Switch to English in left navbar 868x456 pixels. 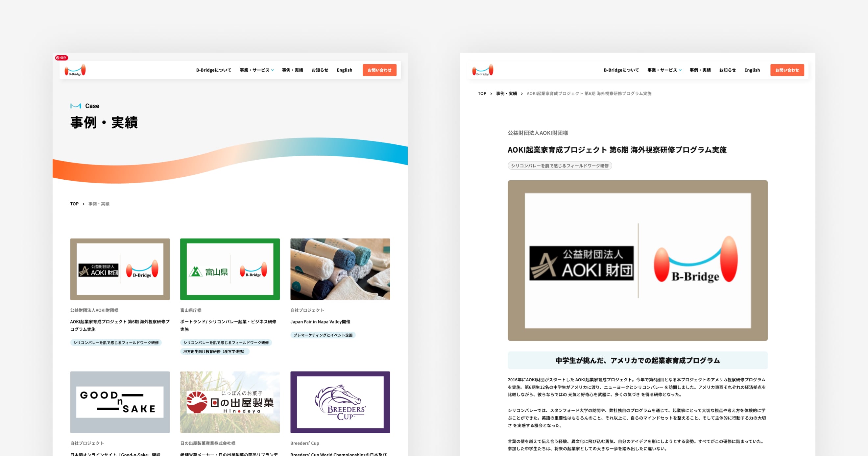click(344, 70)
